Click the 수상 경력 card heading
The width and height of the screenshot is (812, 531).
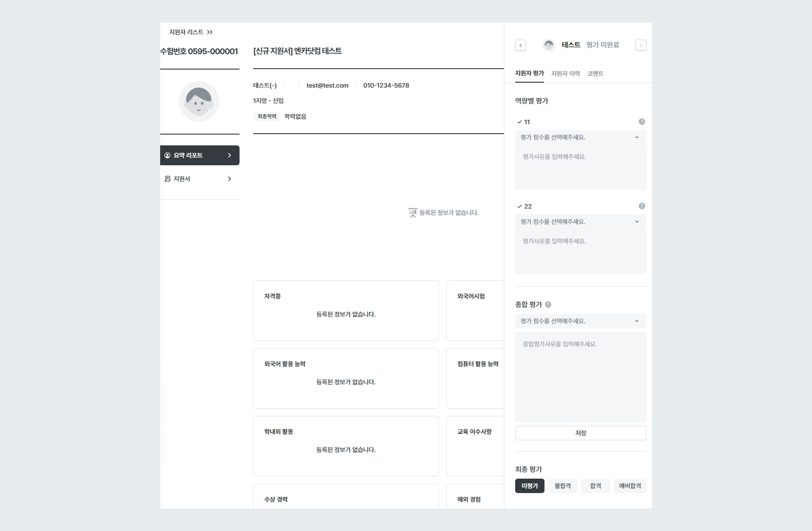(276, 499)
